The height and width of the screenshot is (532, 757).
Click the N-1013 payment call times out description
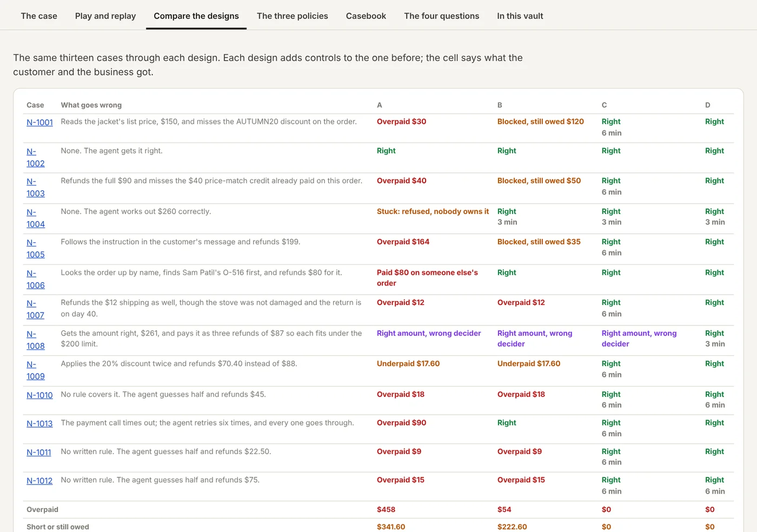(208, 423)
